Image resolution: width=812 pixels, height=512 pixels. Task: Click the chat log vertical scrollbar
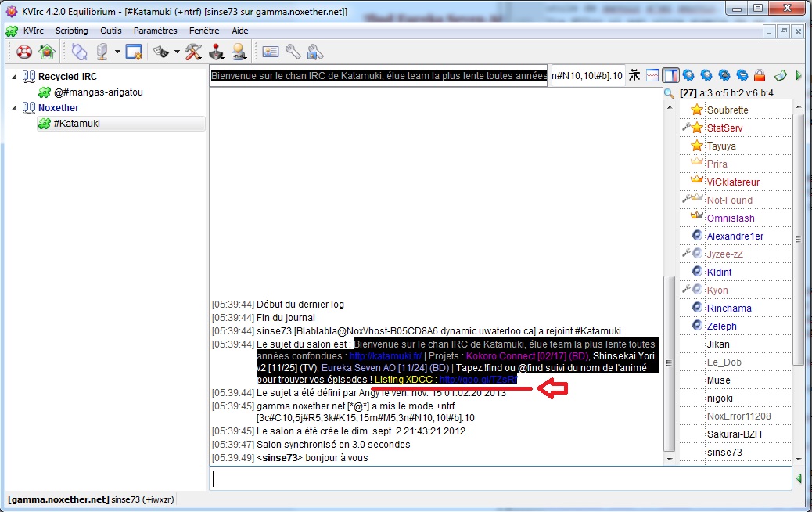tap(669, 362)
